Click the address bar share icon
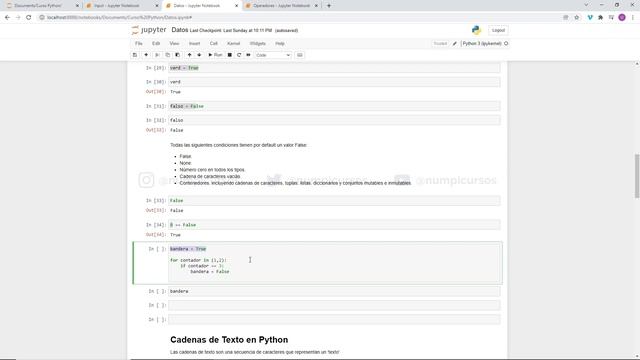 coord(566,18)
